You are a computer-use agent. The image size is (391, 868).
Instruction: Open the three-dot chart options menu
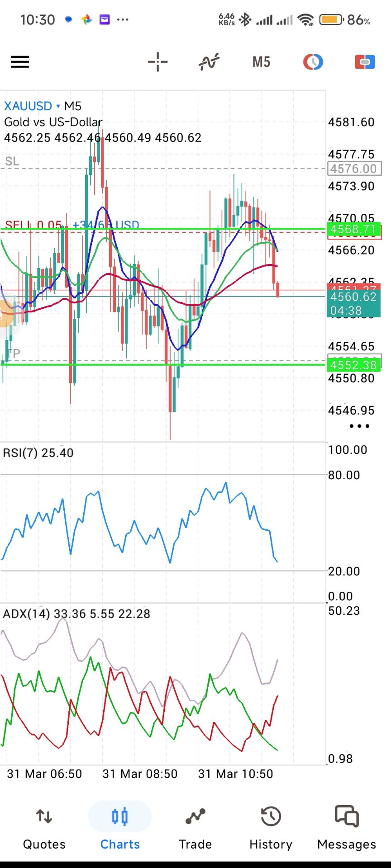359,426
